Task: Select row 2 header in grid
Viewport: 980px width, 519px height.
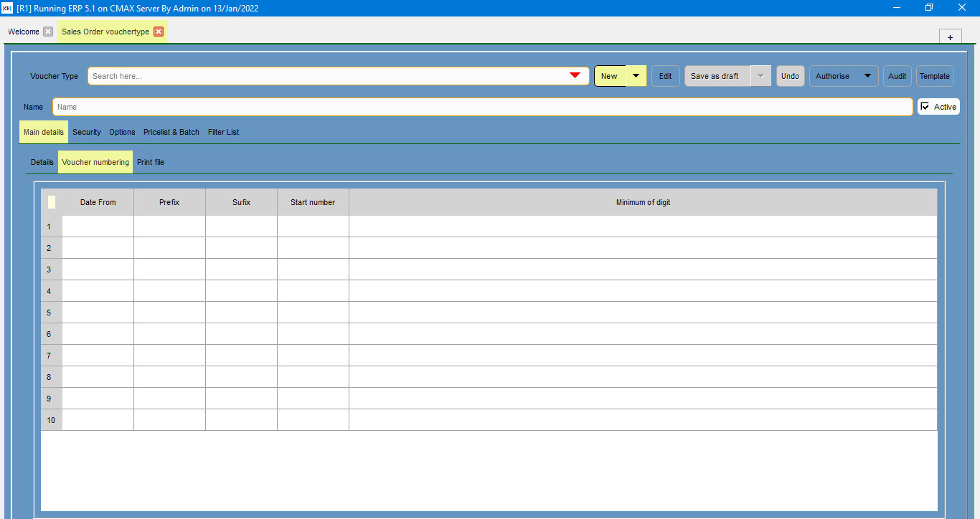Action: point(52,248)
